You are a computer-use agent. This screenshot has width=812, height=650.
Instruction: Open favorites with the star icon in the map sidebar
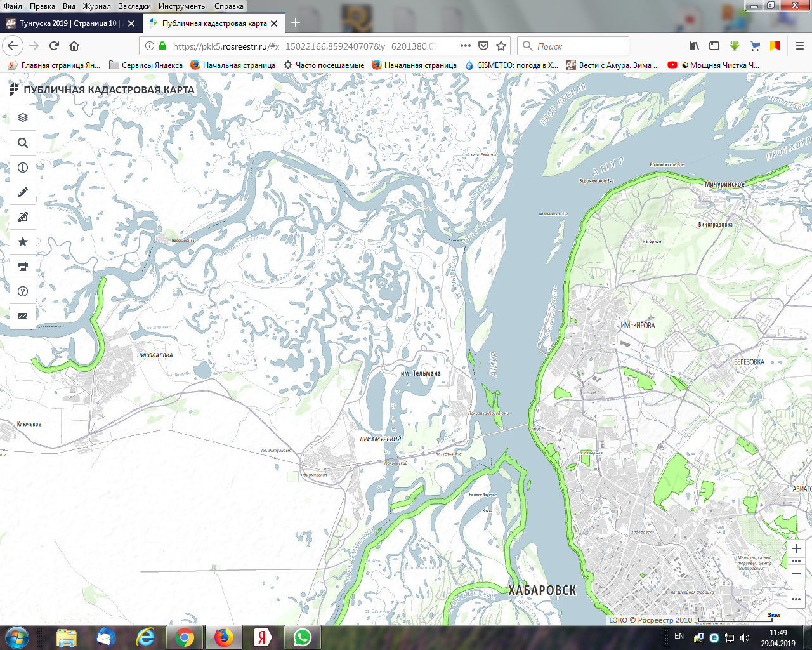point(23,242)
